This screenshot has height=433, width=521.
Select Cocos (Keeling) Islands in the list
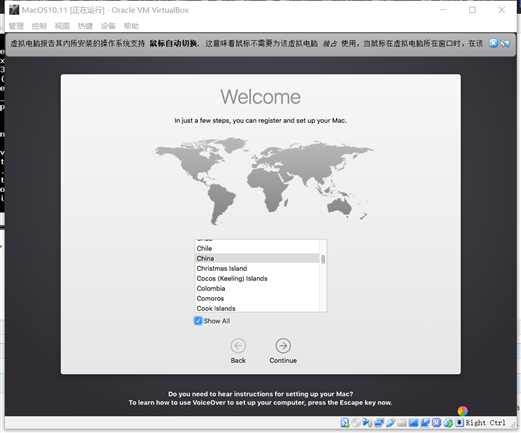pos(257,278)
